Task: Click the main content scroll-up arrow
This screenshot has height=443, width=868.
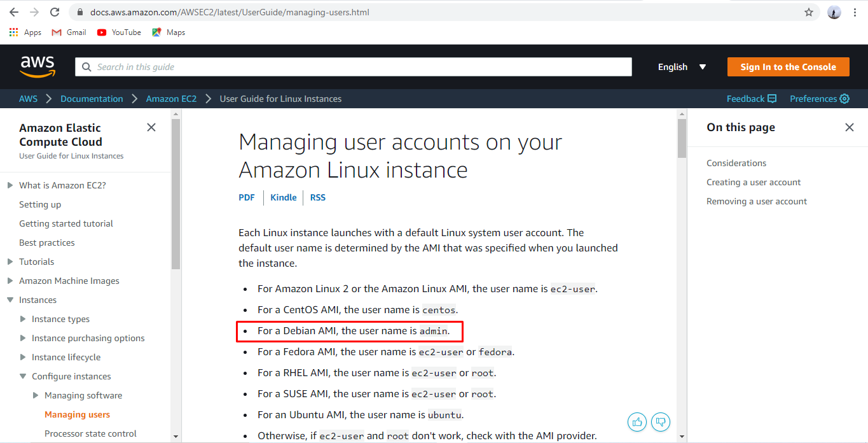Action: tap(682, 113)
